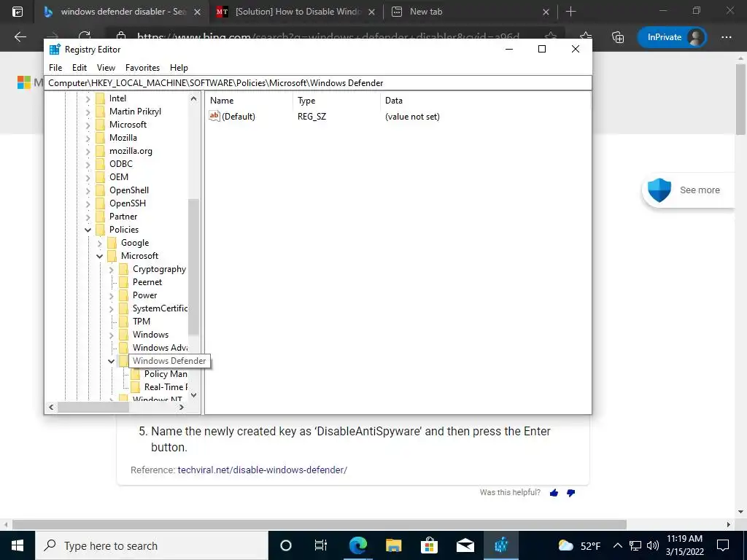Click the tree pane's scroll up arrow

[193, 99]
